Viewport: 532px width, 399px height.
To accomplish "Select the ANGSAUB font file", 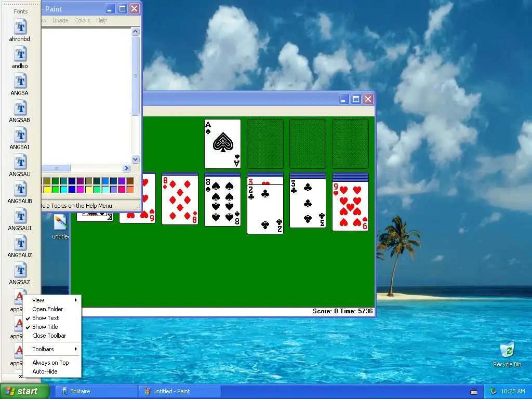I will tap(20, 193).
